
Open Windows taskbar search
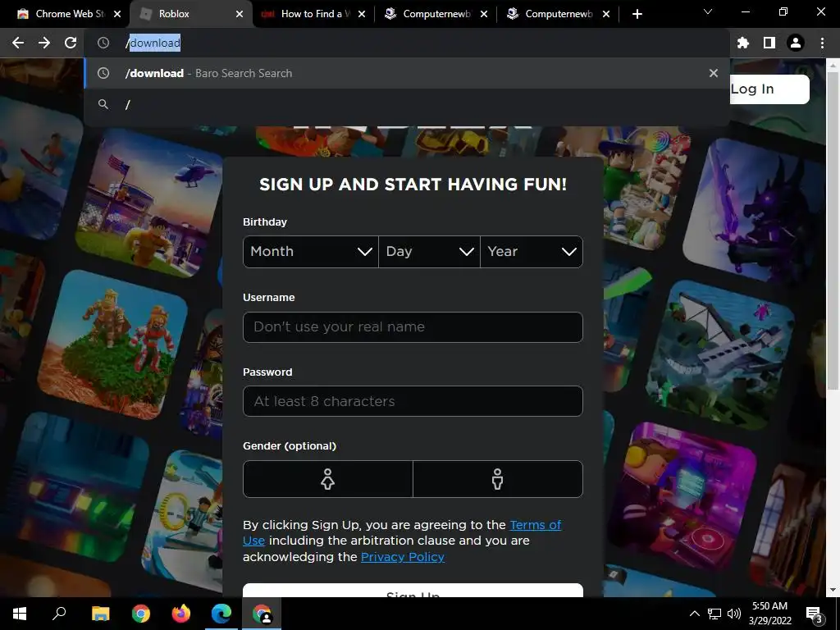click(59, 614)
